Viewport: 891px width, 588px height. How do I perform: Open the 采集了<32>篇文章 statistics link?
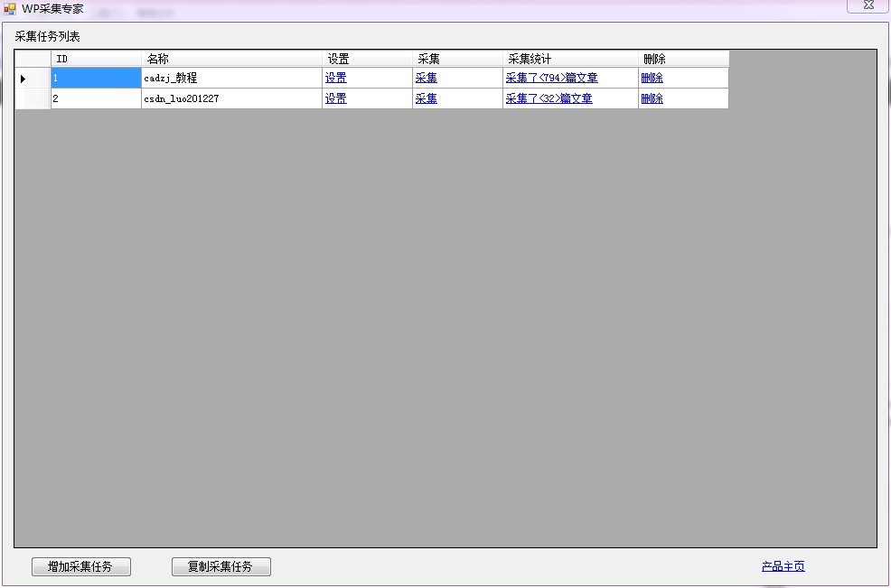[549, 99]
